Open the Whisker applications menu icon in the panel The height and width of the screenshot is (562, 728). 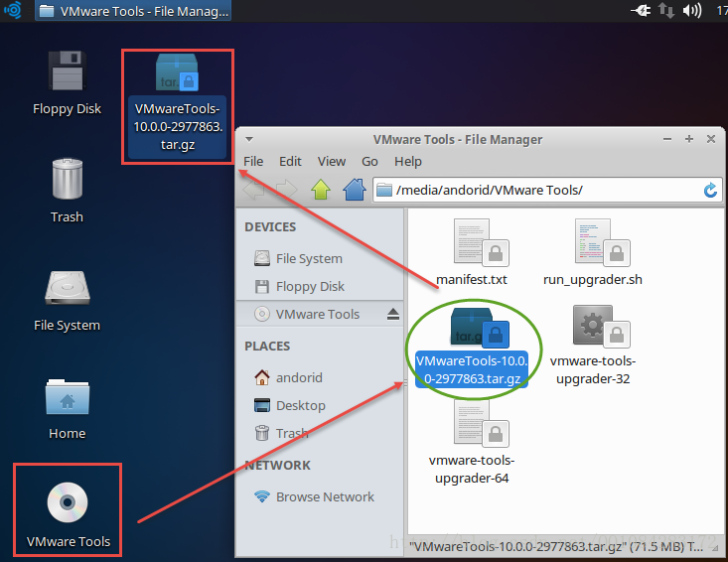pyautogui.click(x=13, y=10)
